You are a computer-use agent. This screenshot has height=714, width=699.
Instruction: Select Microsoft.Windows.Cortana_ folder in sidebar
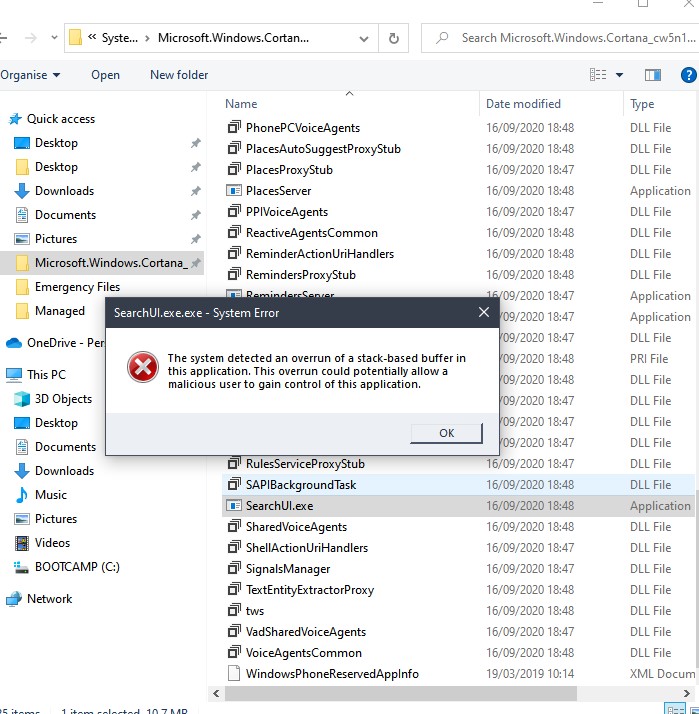click(102, 263)
